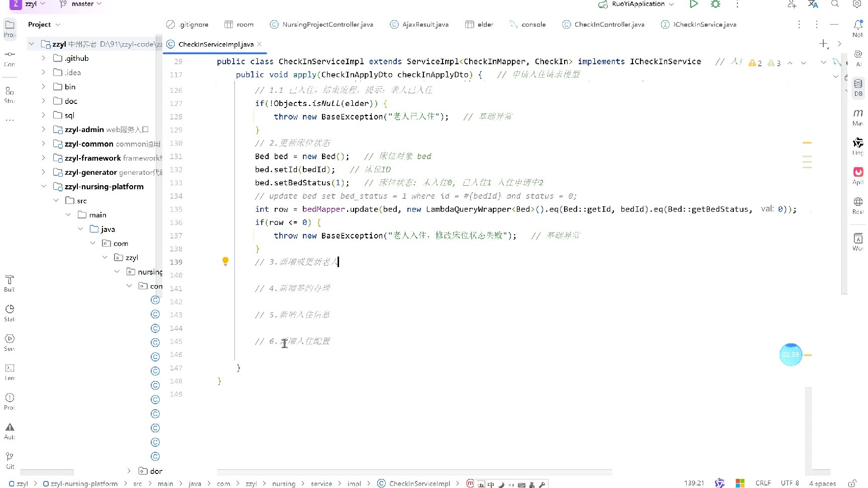
Task: Switch to the NursingProjectController.java tab
Action: [x=321, y=24]
